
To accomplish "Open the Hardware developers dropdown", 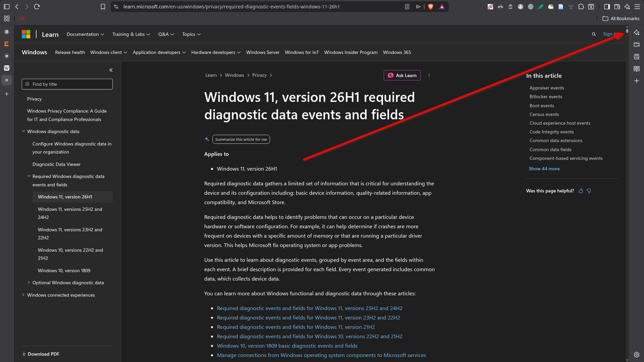I will click(x=216, y=52).
